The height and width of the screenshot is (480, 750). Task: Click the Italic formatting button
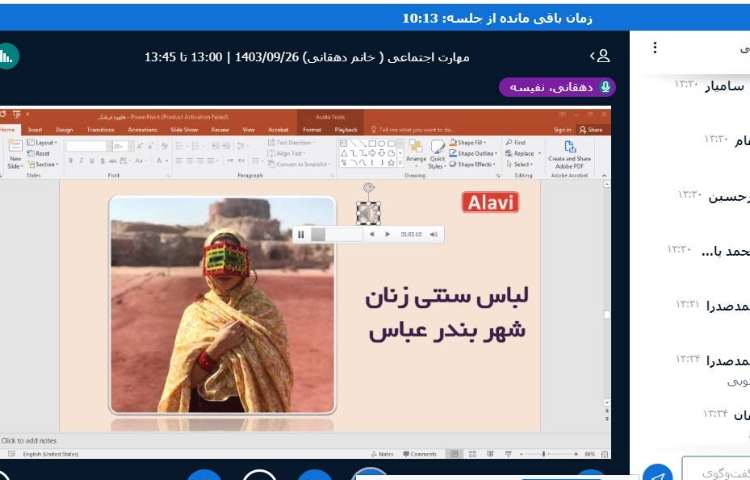tap(81, 161)
